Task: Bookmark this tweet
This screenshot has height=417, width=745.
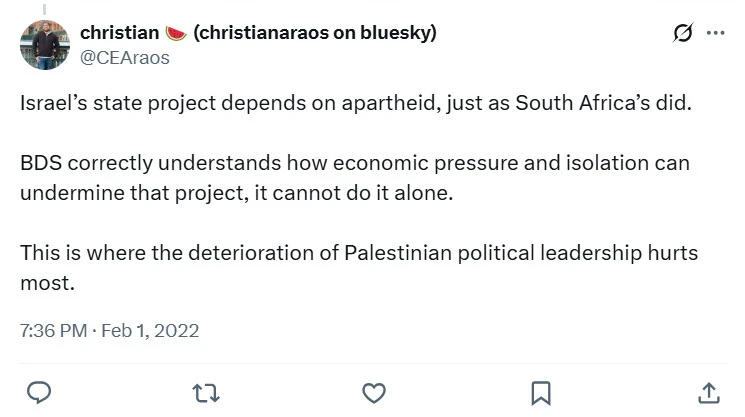Action: pyautogui.click(x=540, y=392)
